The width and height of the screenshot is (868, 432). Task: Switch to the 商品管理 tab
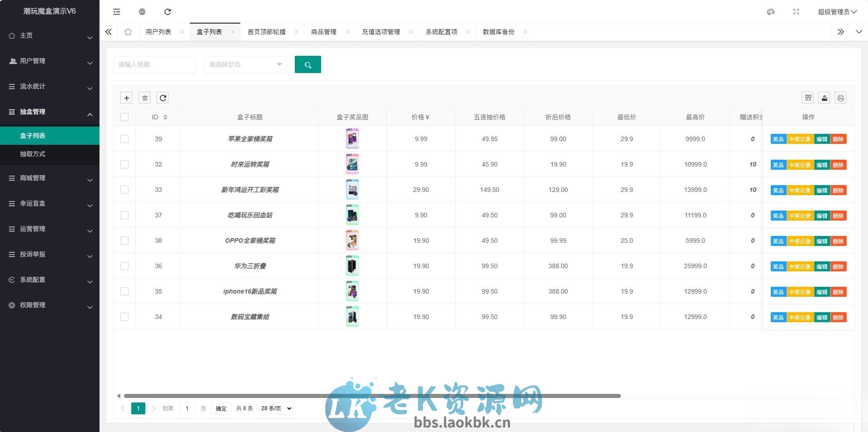[323, 32]
